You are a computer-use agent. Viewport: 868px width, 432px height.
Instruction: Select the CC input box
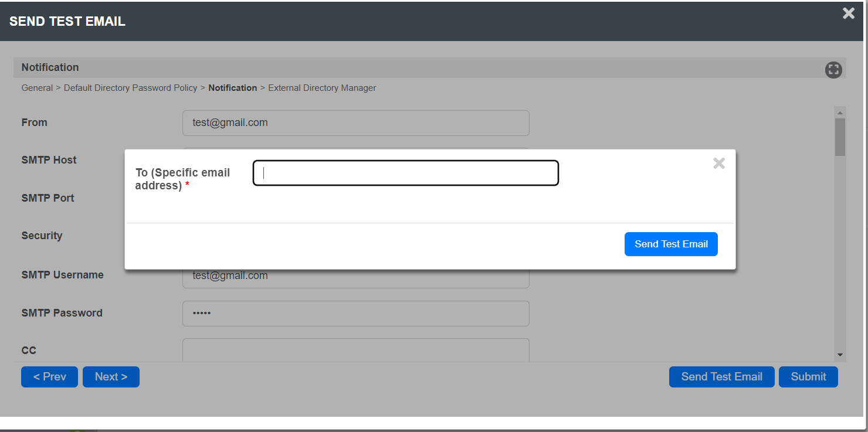point(355,351)
